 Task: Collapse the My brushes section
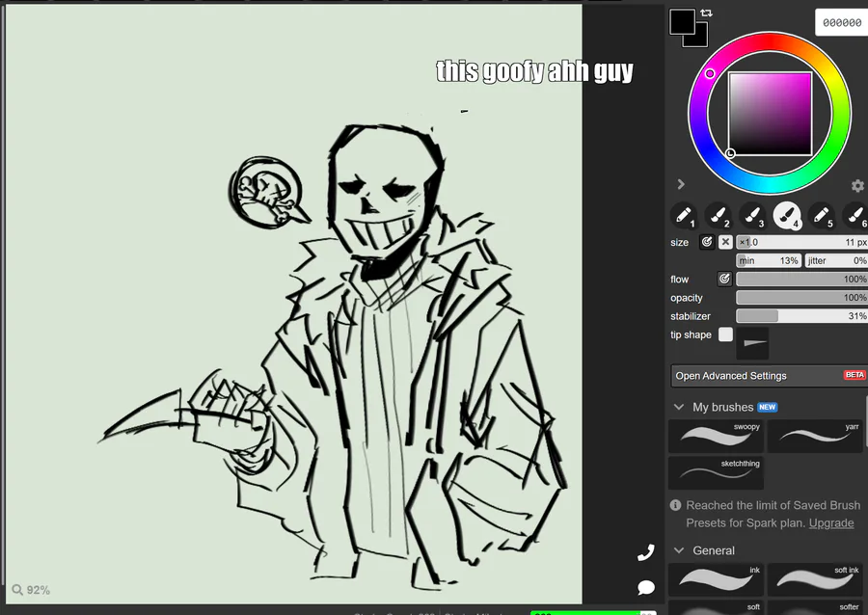679,407
